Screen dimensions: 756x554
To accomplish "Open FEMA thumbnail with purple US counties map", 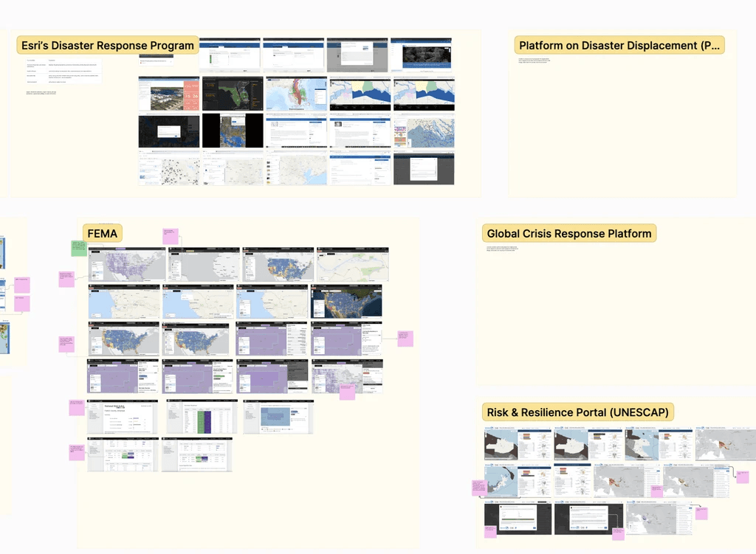I will (127, 265).
